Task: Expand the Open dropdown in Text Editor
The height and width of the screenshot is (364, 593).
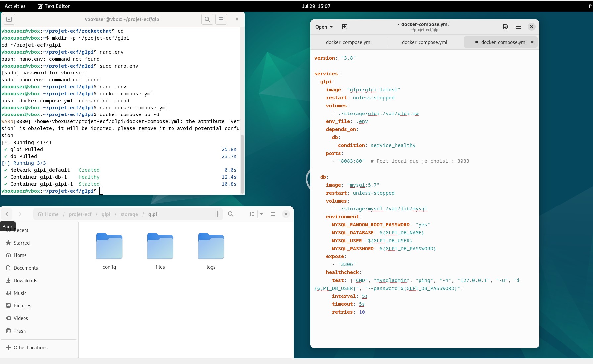Action: point(324,27)
